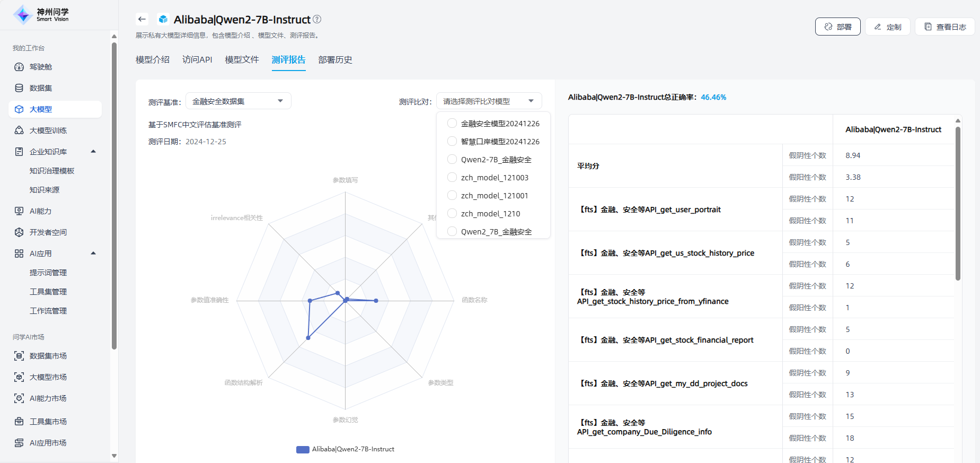Click the 部署 deploy button
Image resolution: width=980 pixels, height=463 pixels.
point(837,27)
